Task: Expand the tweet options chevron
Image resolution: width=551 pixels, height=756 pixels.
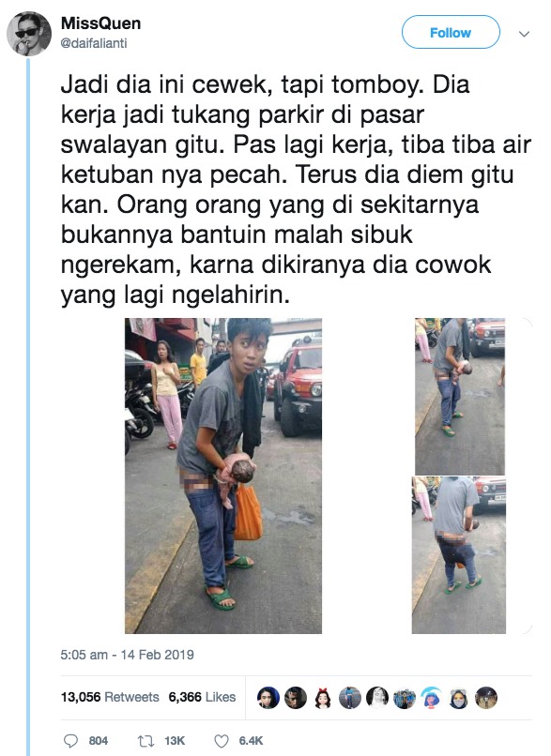Action: pos(524,34)
